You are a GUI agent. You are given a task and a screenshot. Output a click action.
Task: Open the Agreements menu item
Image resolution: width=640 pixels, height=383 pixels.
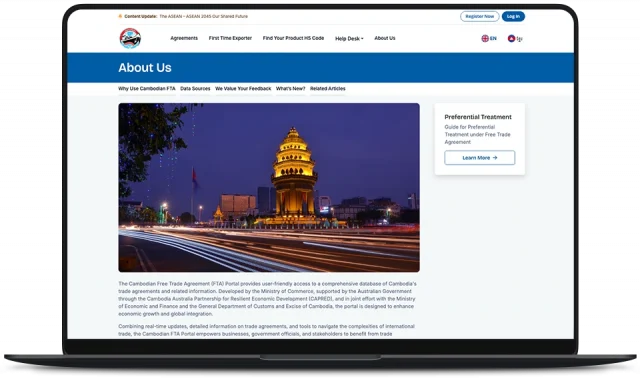tap(184, 38)
